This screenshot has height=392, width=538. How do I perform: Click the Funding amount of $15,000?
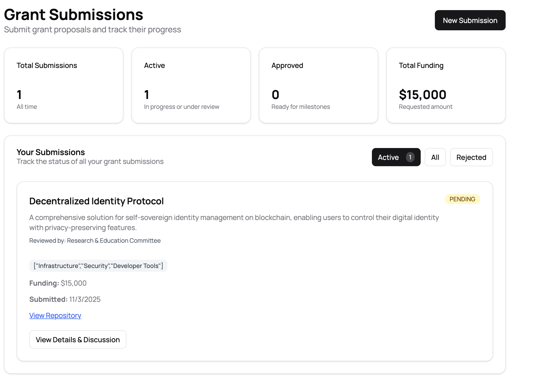58,283
